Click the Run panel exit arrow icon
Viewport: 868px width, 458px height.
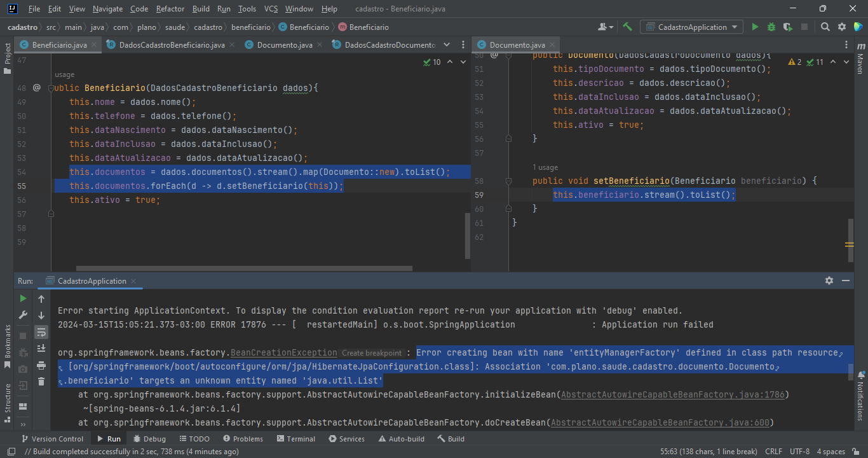tap(23, 385)
